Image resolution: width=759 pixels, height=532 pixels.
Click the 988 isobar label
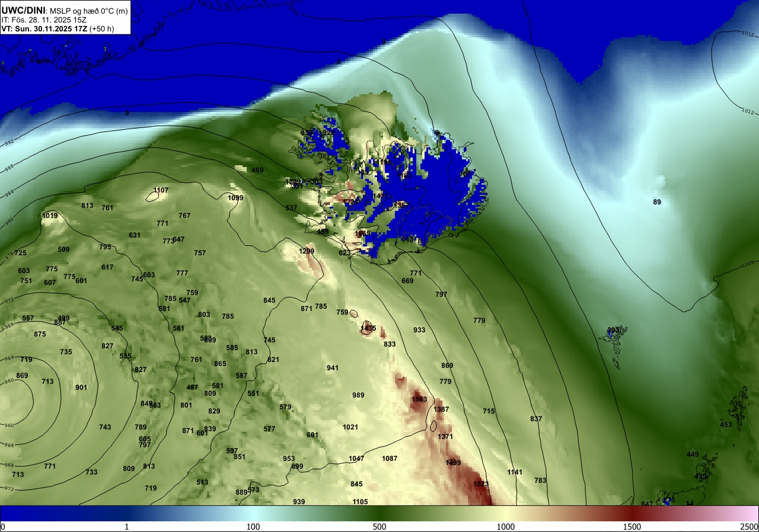tap(9, 168)
